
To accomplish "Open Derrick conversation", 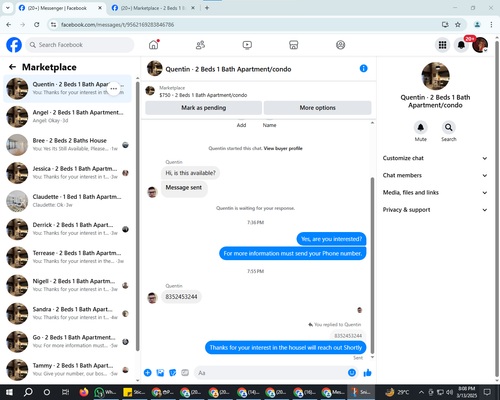I will [x=68, y=229].
